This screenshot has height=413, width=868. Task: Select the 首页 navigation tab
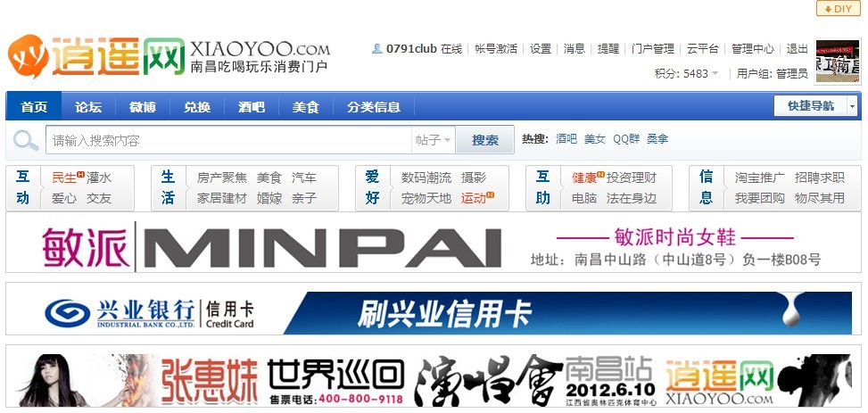pyautogui.click(x=34, y=107)
